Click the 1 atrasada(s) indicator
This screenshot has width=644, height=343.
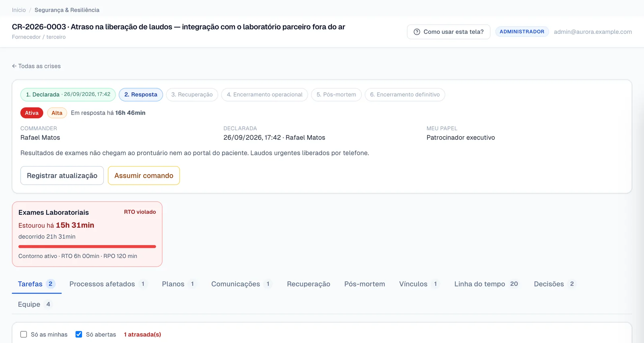(x=142, y=335)
